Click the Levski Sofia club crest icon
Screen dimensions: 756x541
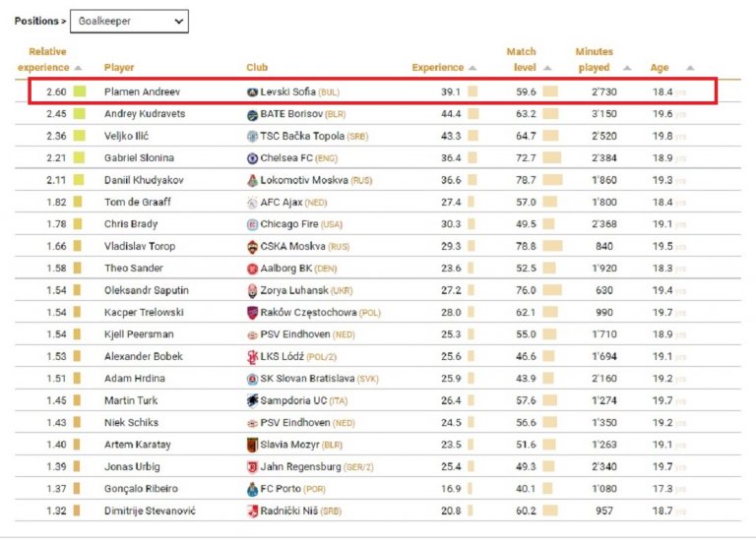tap(252, 91)
